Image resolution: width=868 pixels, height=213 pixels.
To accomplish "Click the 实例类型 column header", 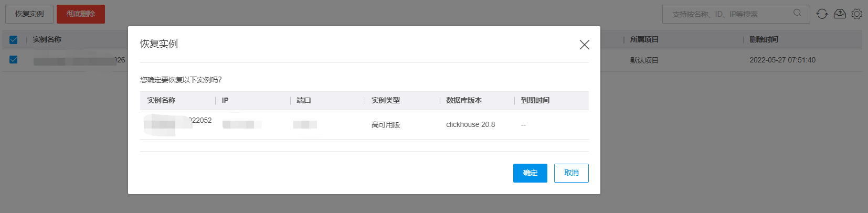I will point(386,101).
